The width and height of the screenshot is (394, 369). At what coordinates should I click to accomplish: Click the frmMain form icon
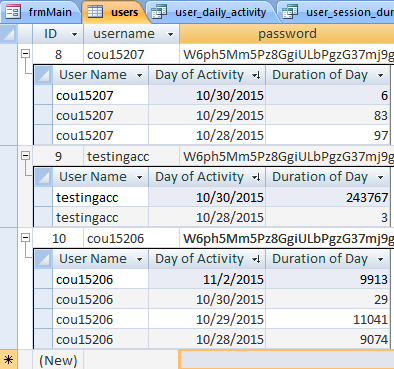click(x=13, y=12)
